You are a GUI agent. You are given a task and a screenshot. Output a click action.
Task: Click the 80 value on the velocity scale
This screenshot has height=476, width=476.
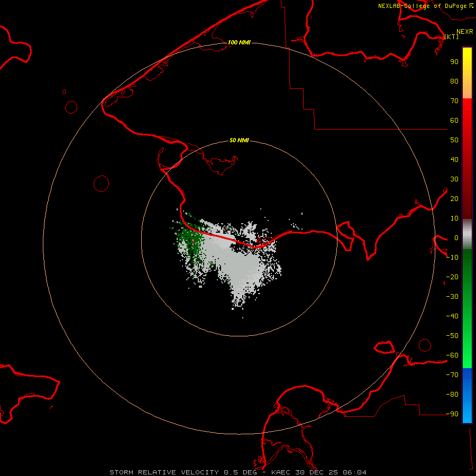(454, 81)
